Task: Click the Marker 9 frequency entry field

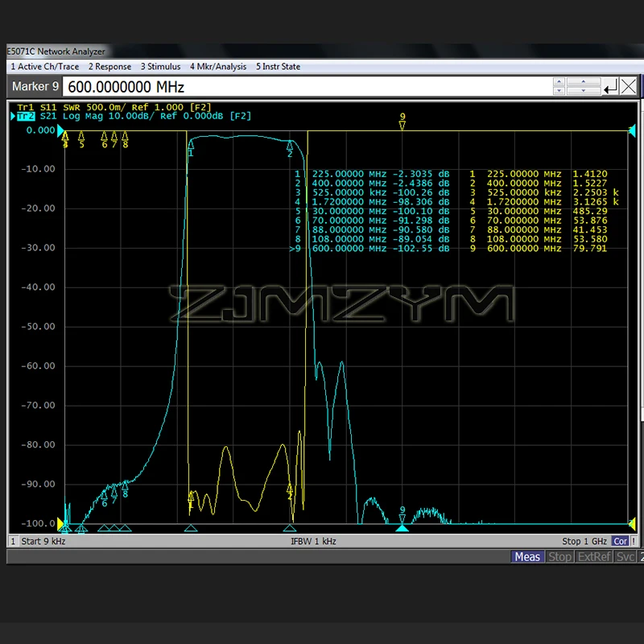Action: tap(308, 87)
